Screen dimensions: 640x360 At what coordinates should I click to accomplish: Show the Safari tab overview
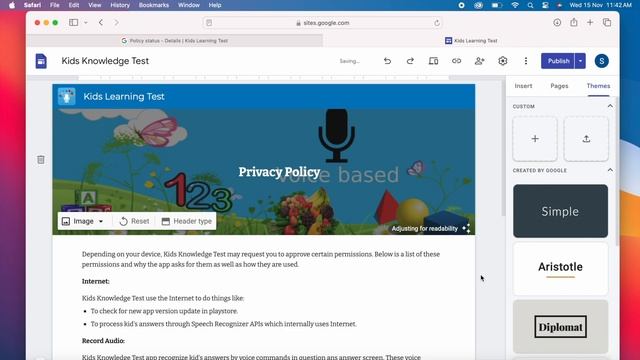tap(607, 23)
